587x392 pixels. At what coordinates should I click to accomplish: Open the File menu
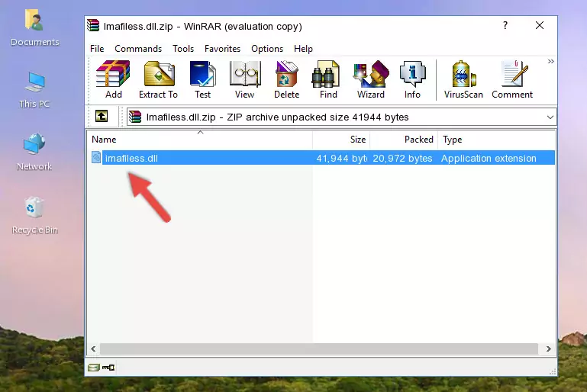(x=97, y=49)
